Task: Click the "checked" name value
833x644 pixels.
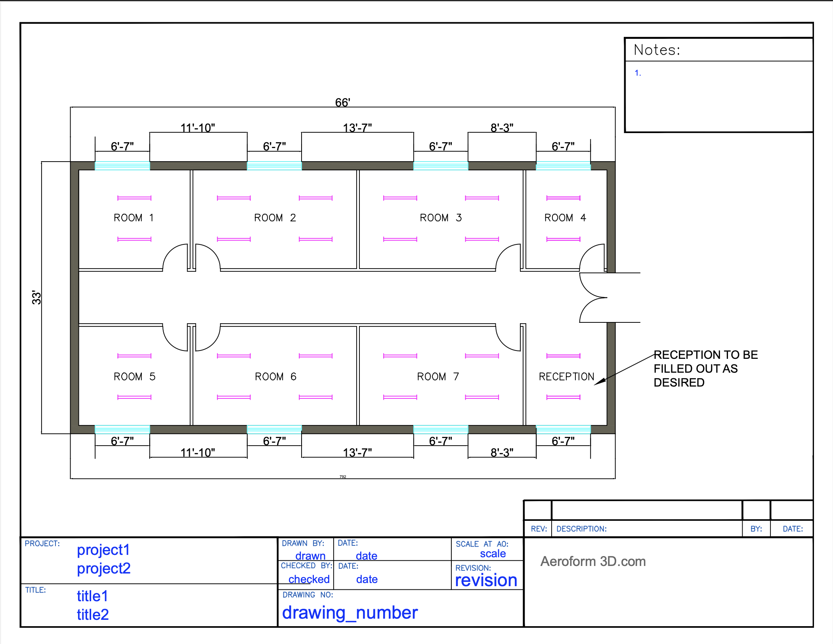Action: [x=309, y=579]
